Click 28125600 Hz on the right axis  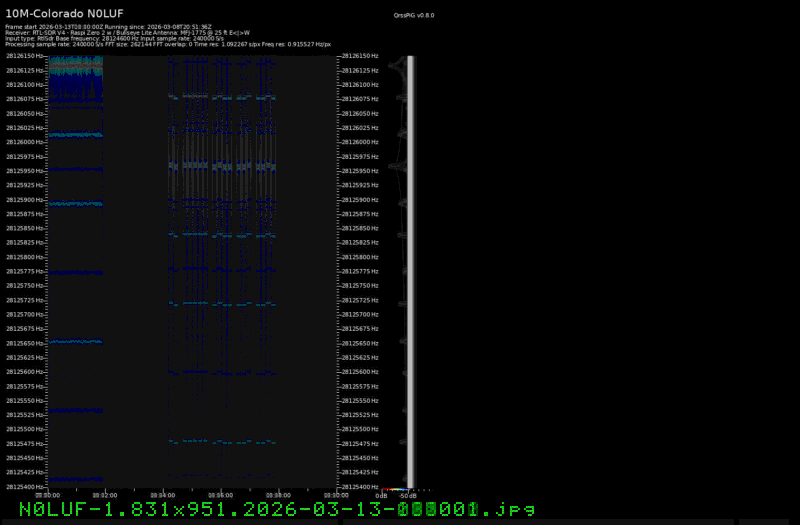pos(360,372)
